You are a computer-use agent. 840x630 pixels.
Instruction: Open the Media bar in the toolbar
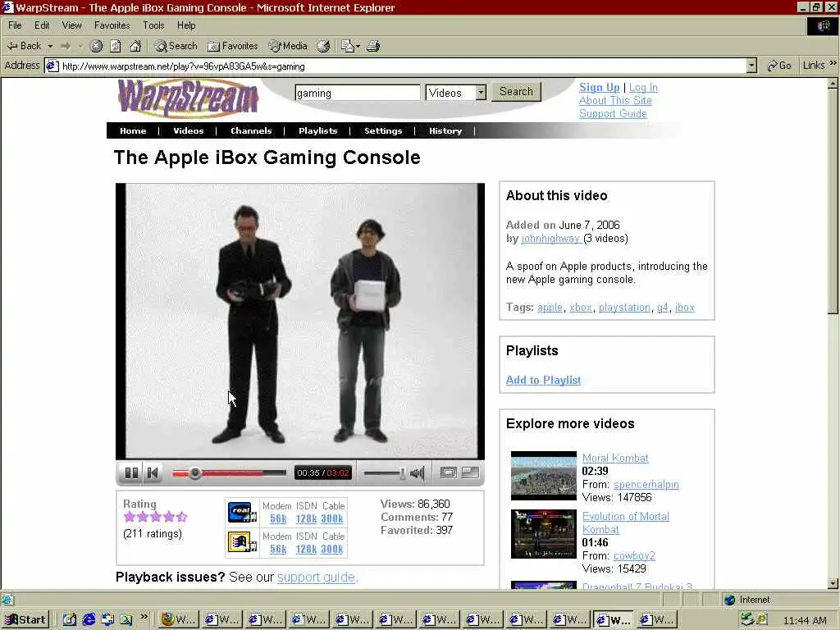coord(288,46)
